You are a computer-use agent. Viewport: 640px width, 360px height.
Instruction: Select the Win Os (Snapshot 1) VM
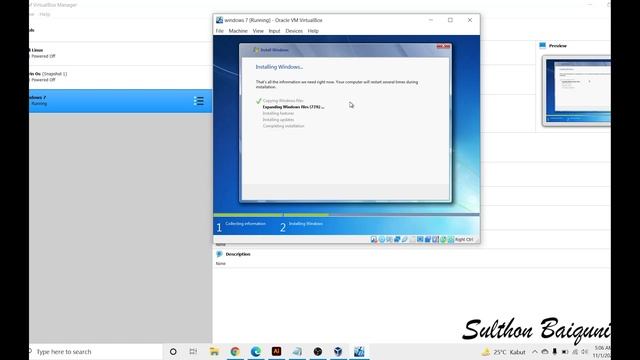120,77
